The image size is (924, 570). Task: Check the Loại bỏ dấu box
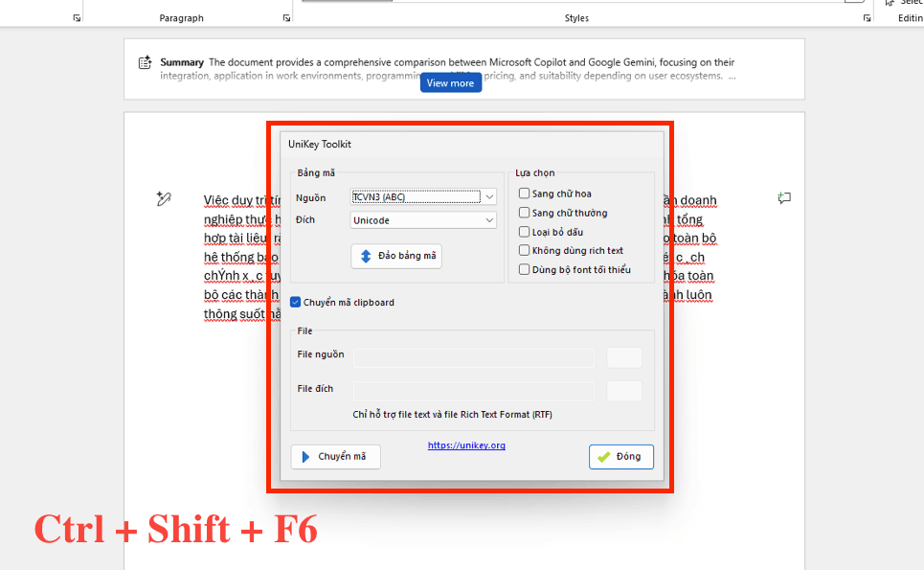tap(524, 232)
